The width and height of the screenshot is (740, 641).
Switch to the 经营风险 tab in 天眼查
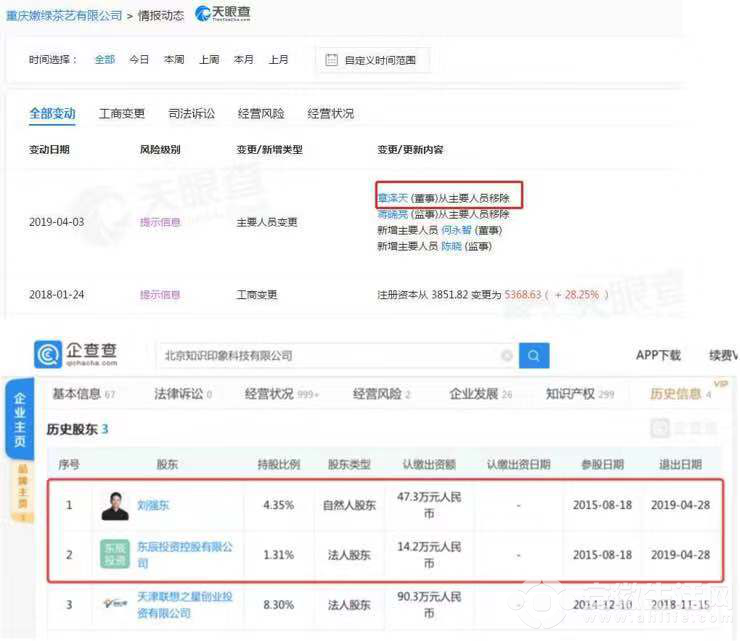[x=261, y=113]
